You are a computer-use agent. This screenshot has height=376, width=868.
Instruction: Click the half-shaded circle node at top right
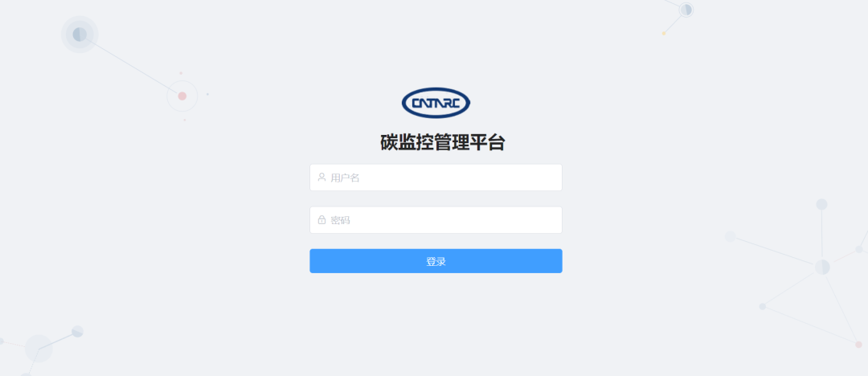(686, 10)
